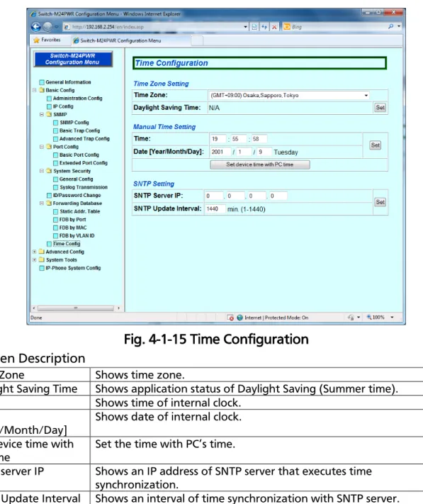Click the browser Forward arrow button
Screen dimensions: 423x504
(x=47, y=27)
